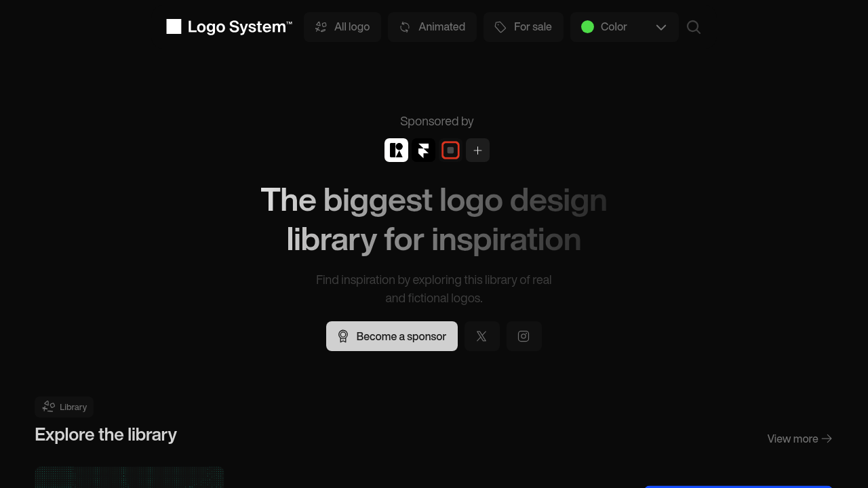Toggle the Animated logos filter
868x488 pixels.
coord(432,27)
